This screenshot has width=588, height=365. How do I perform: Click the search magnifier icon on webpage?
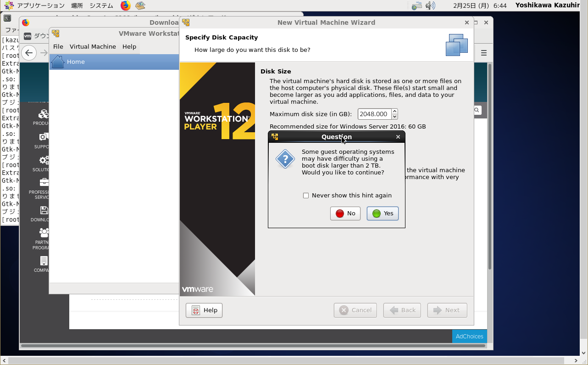(x=477, y=110)
